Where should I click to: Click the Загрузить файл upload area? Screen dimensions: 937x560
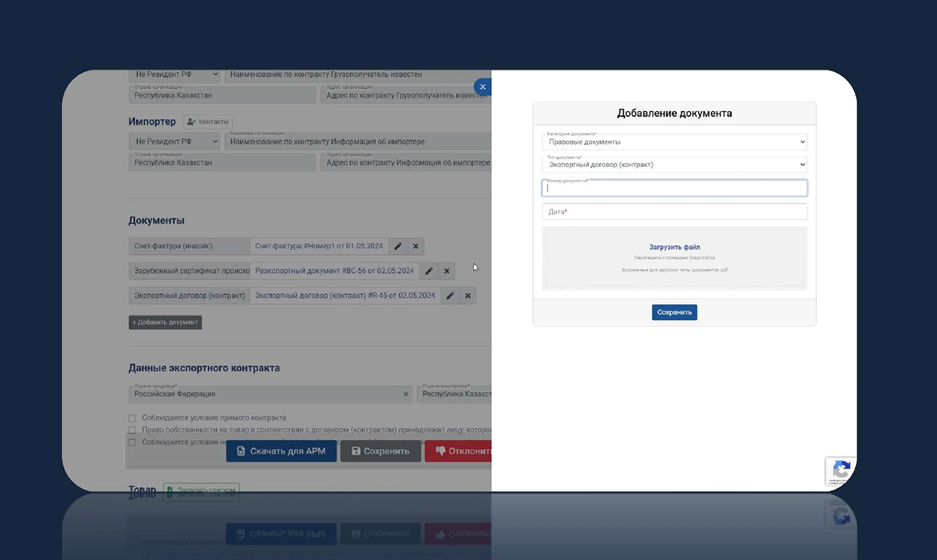pos(675,258)
